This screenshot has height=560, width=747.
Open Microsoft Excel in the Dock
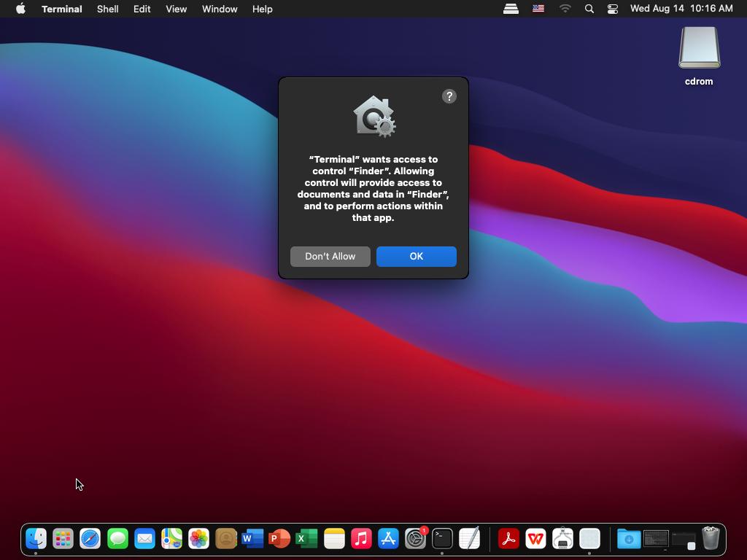(x=307, y=539)
